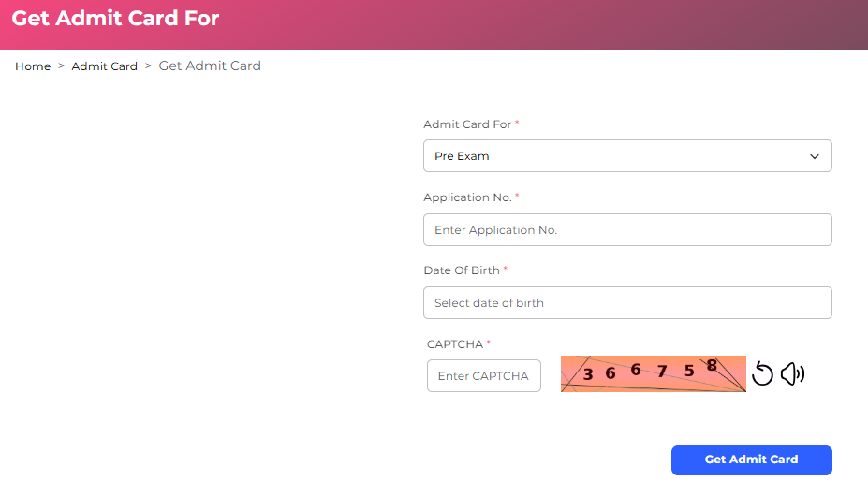868x496 pixels.
Task: Play the audio CAPTCHA via the speaker icon
Action: [x=792, y=374]
